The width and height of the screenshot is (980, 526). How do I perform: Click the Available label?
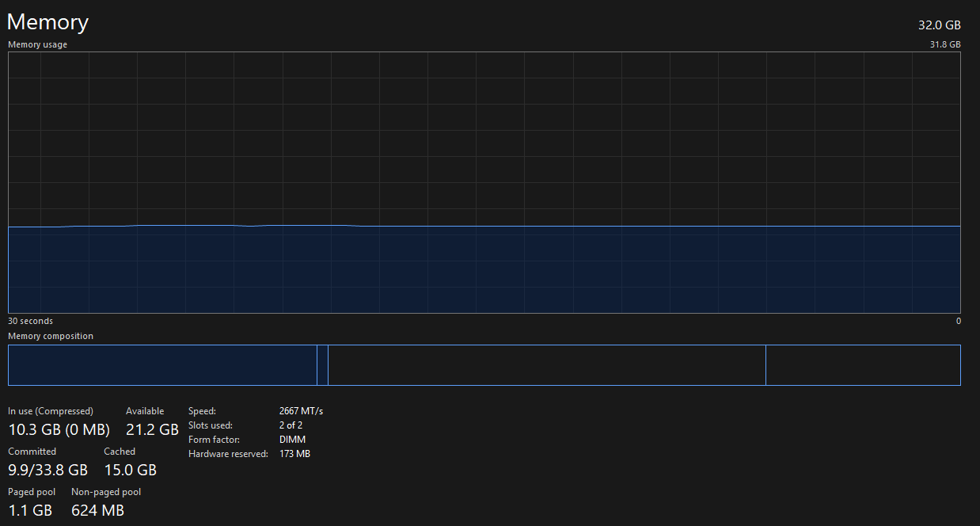point(145,411)
